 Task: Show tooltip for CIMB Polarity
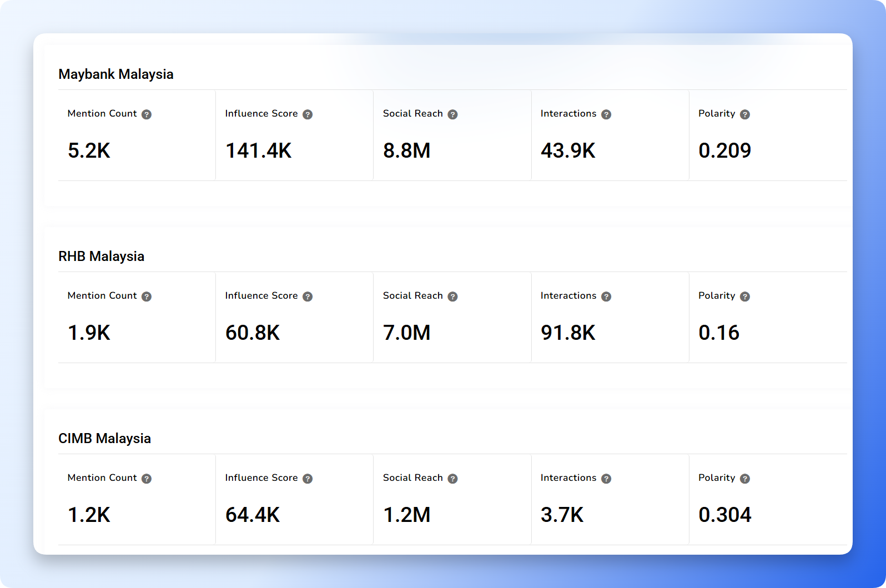745,479
